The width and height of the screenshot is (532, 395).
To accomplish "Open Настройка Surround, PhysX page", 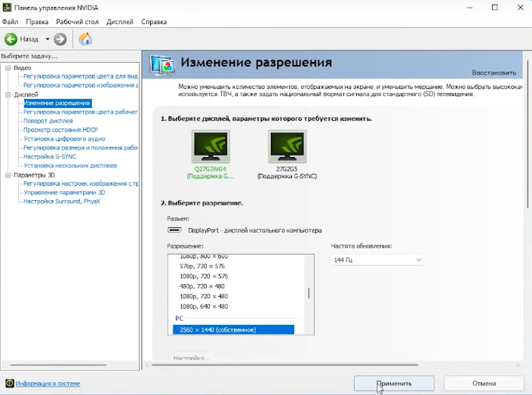I will coord(62,202).
